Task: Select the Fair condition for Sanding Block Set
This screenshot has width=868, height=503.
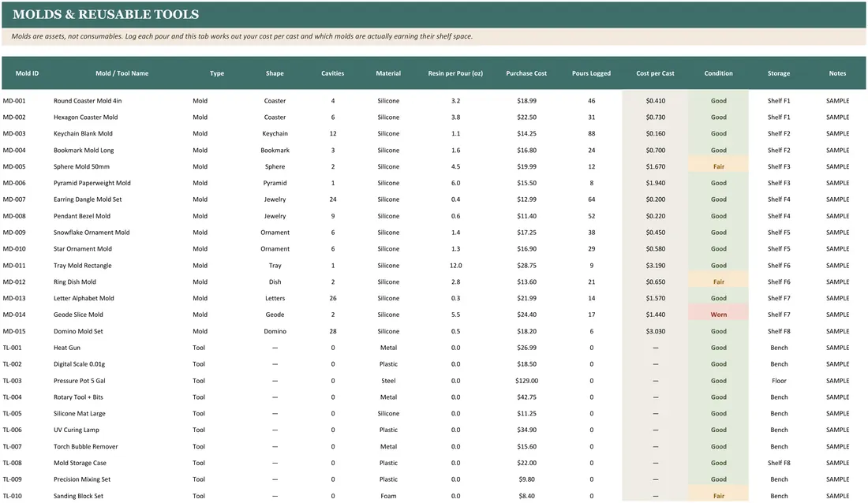Action: pos(719,494)
